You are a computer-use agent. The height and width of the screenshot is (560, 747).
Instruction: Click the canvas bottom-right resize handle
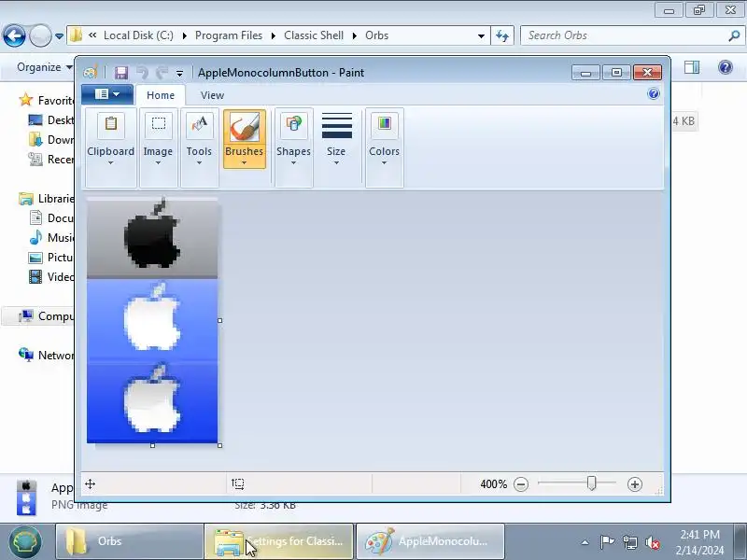click(x=219, y=446)
